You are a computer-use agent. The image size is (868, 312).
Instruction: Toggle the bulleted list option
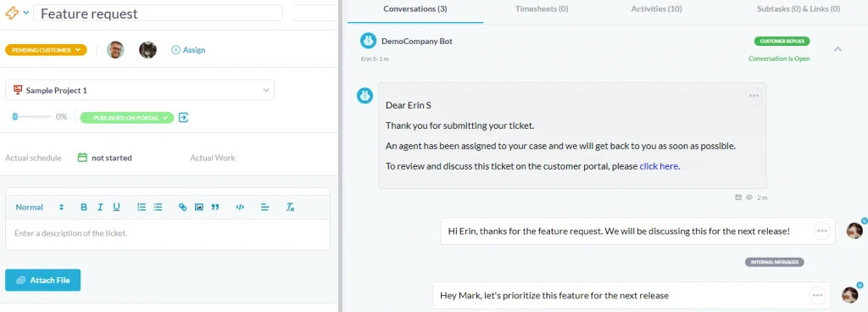coord(158,207)
